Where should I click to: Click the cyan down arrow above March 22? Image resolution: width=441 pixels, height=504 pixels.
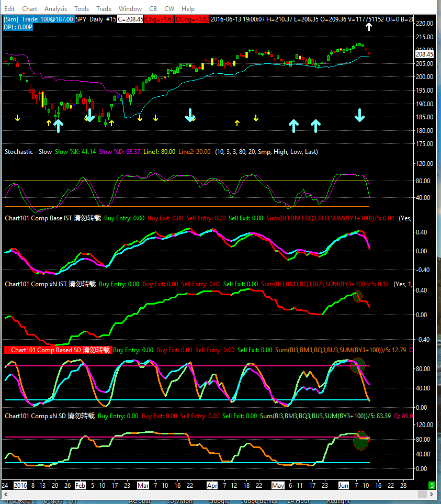pyautogui.click(x=190, y=115)
